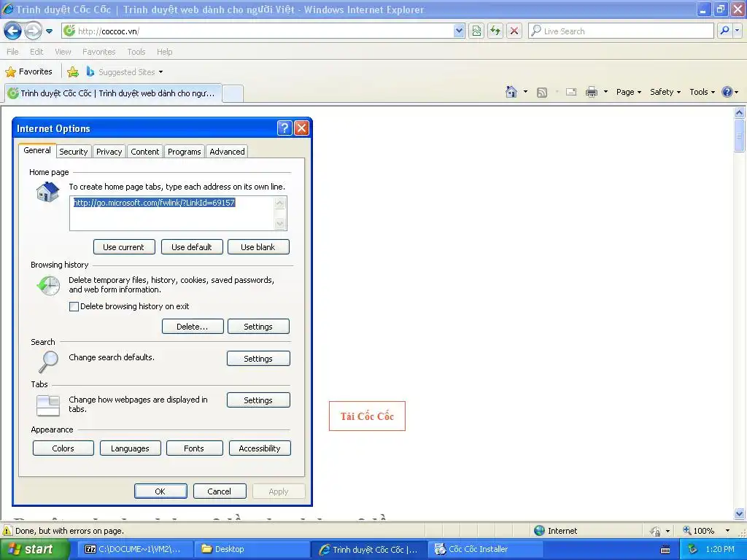Click the Use current button
Image resolution: width=747 pixels, height=560 pixels.
124,247
